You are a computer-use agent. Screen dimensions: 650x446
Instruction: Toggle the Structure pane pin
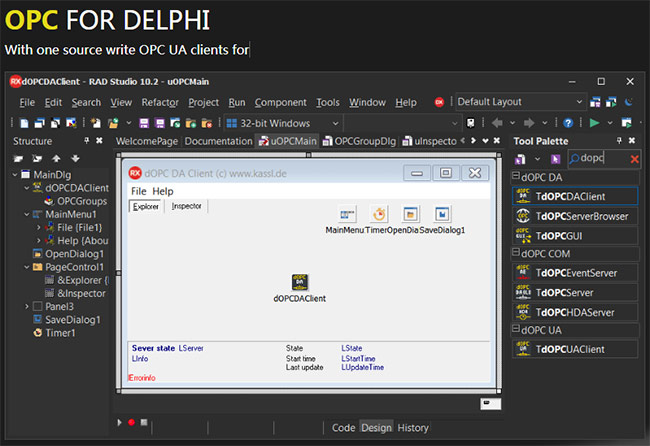(x=87, y=141)
